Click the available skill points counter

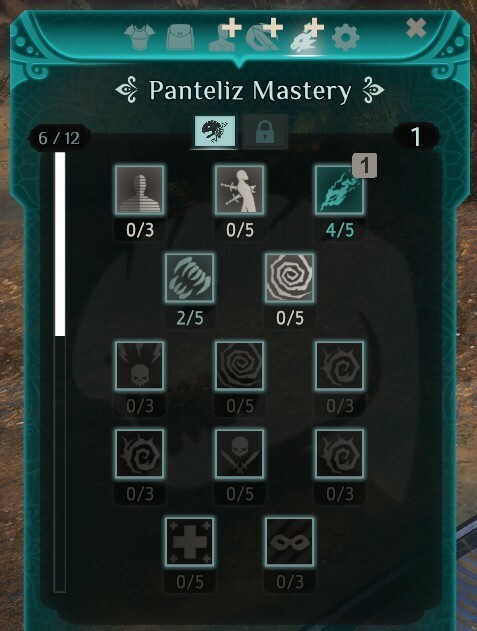[416, 137]
